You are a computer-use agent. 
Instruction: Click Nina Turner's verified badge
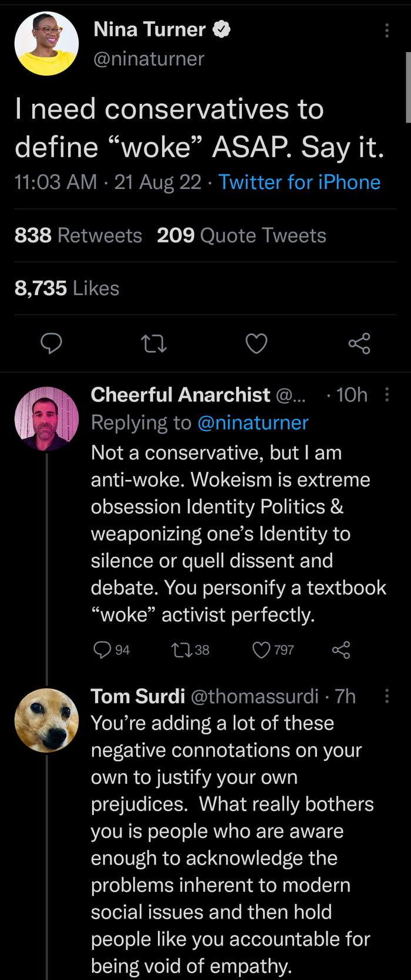click(x=222, y=28)
